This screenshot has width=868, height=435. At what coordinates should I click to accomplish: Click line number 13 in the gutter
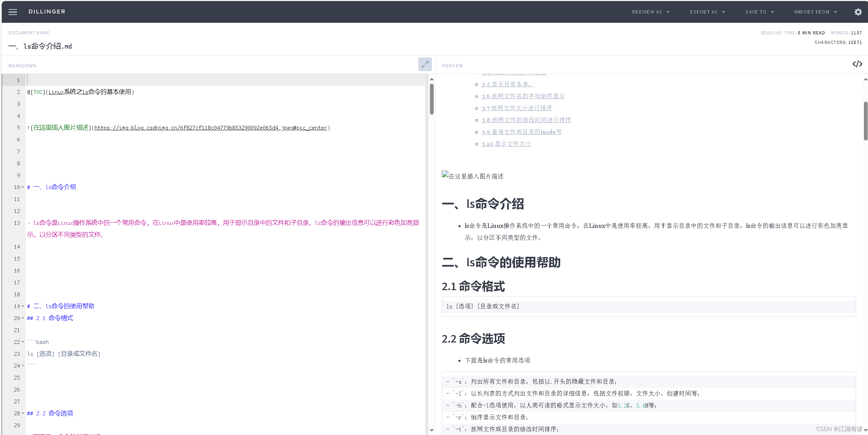[x=17, y=223]
